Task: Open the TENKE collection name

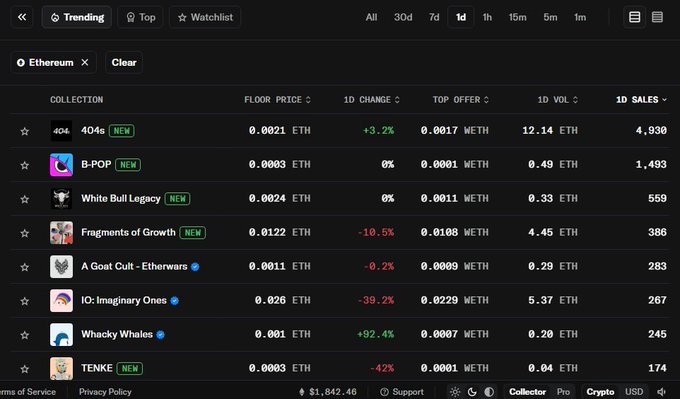Action: pos(97,368)
